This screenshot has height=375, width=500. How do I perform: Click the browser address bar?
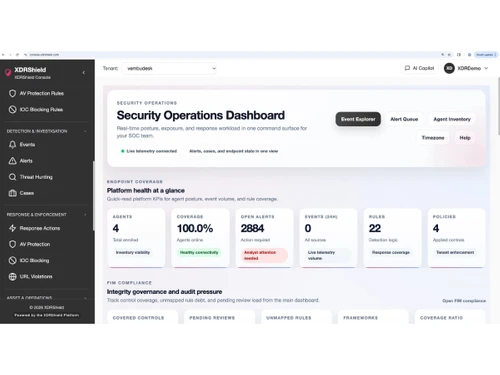[233, 55]
